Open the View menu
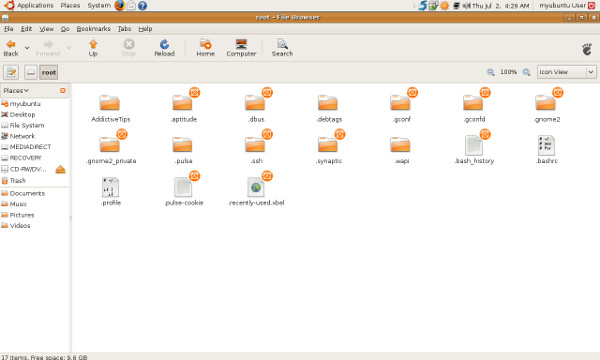Image resolution: width=600 pixels, height=360 pixels. point(47,29)
